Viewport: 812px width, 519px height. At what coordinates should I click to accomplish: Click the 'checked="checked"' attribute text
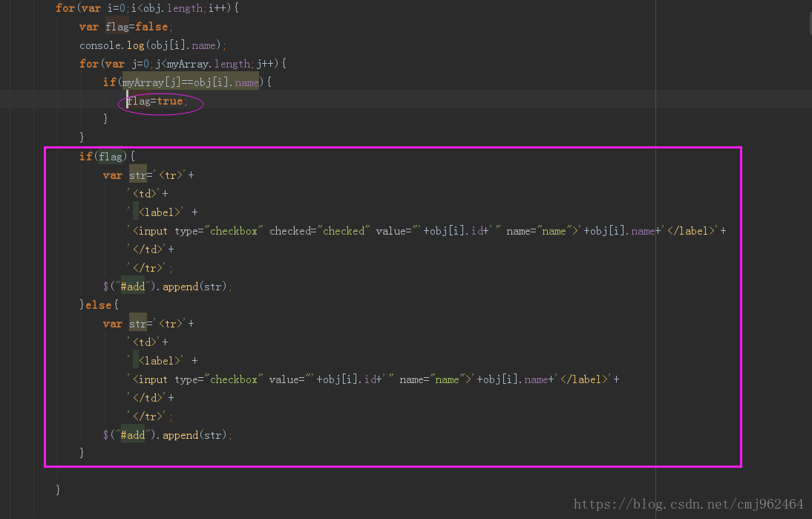coord(320,231)
